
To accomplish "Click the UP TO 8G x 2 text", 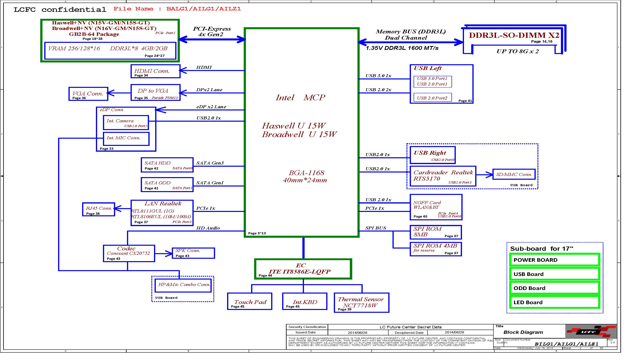I will click(x=517, y=51).
